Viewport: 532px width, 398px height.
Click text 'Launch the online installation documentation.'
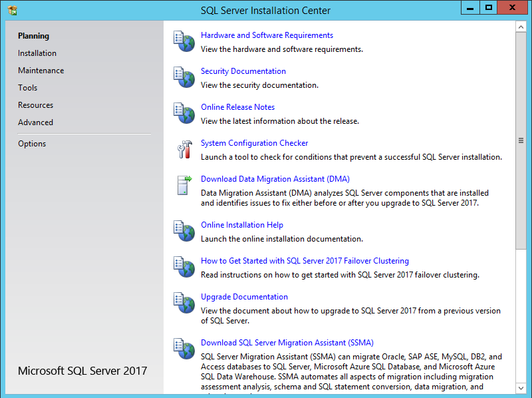pyautogui.click(x=281, y=239)
